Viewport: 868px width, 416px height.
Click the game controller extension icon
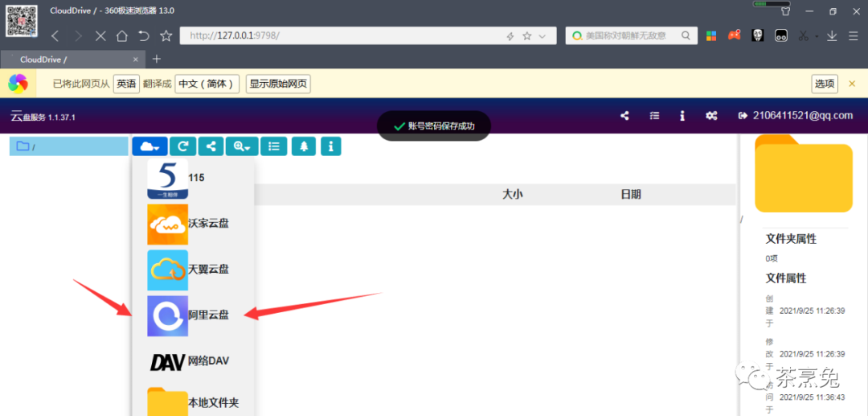[x=734, y=36]
